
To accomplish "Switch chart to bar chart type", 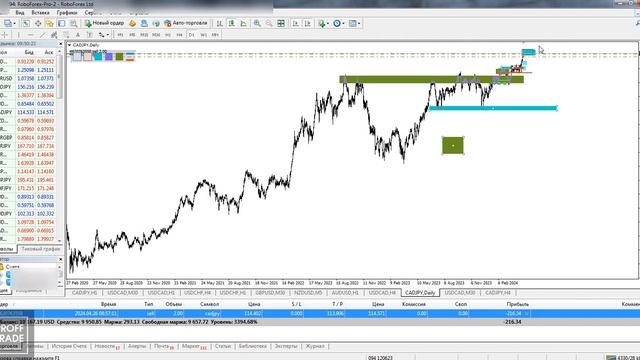I will click(220, 24).
